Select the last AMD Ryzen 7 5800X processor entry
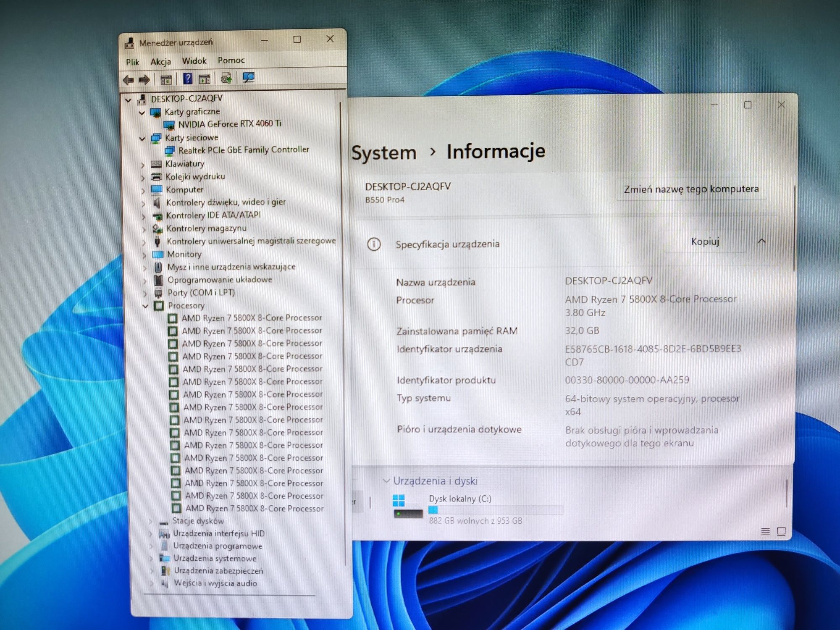This screenshot has height=630, width=840. tap(255, 509)
